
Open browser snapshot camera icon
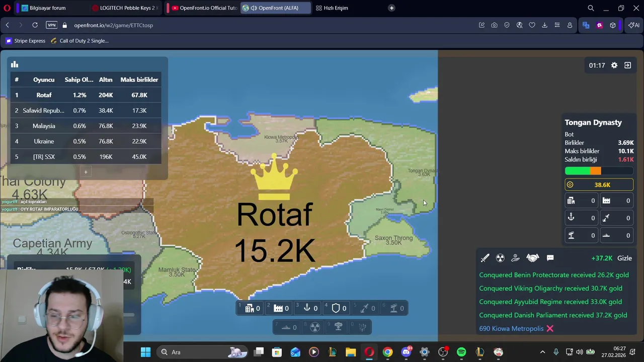pyautogui.click(x=494, y=25)
